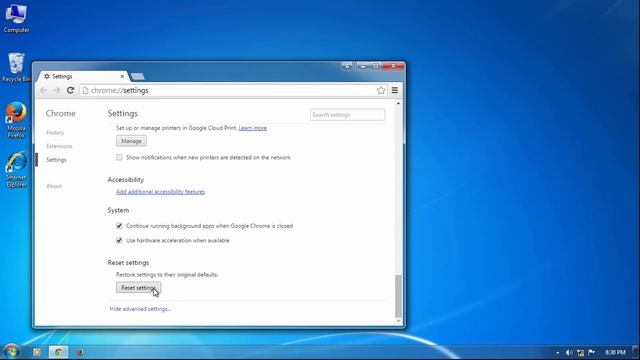This screenshot has height=360, width=640.
Task: Click Chrome's back navigation arrow
Action: (44, 90)
